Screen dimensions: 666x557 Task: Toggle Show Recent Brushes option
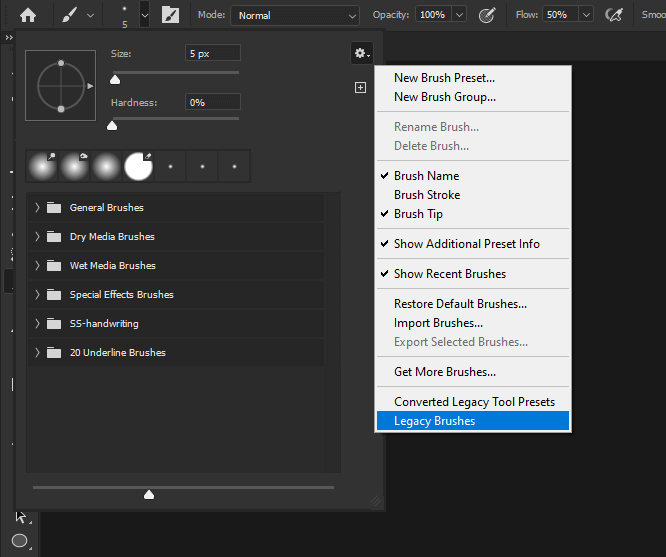point(449,274)
